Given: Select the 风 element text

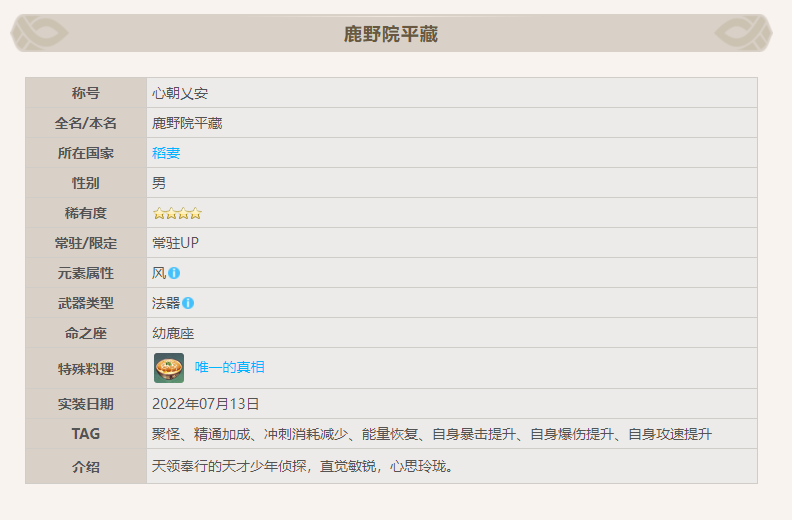Looking at the screenshot, I should 159,273.
